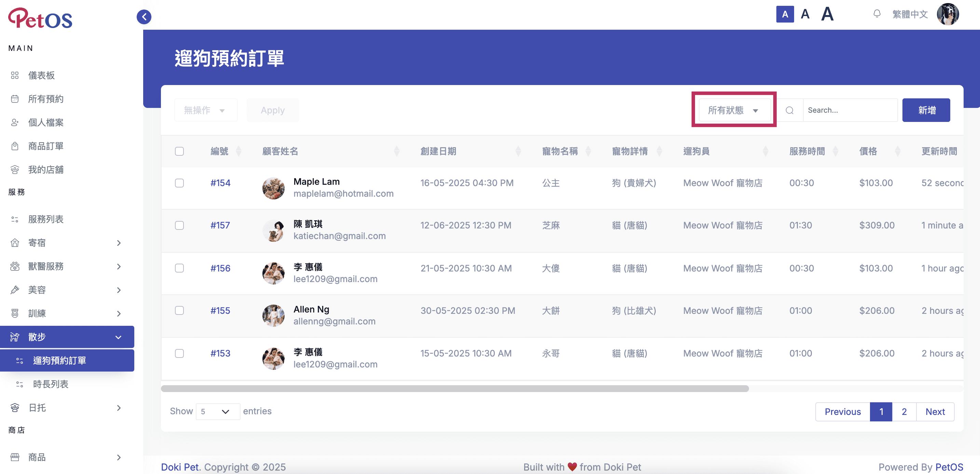Collapse sidebar with the back arrow button
This screenshot has height=474, width=980.
(144, 17)
